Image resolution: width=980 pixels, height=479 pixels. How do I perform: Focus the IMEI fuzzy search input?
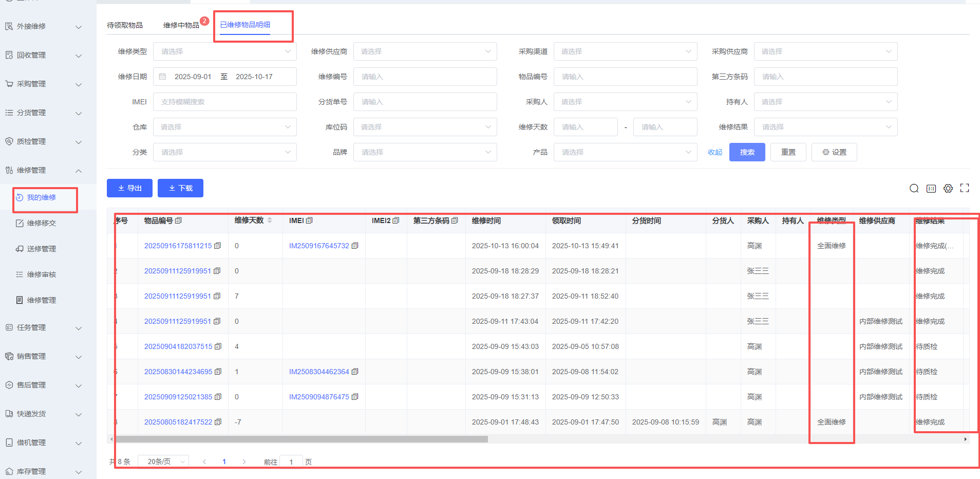point(224,102)
